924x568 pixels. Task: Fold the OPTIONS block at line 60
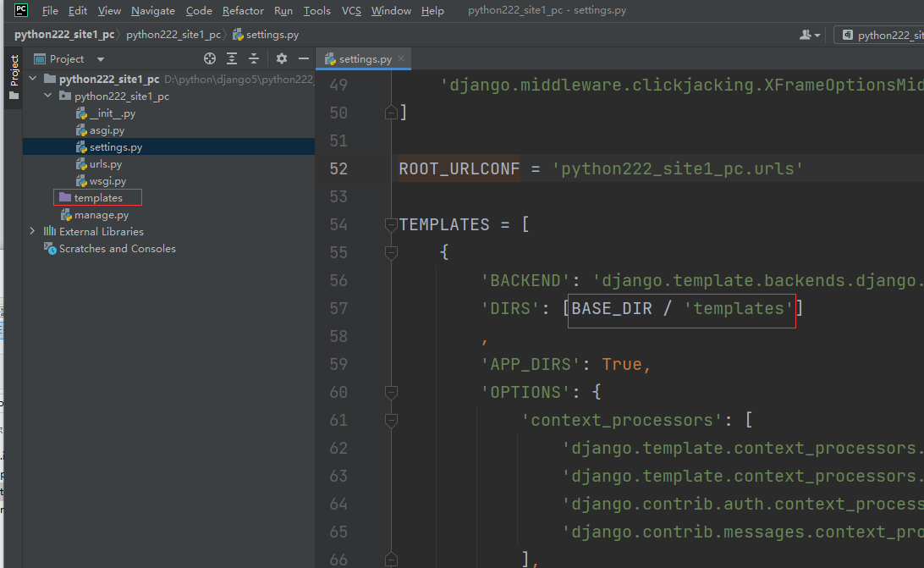[391, 392]
